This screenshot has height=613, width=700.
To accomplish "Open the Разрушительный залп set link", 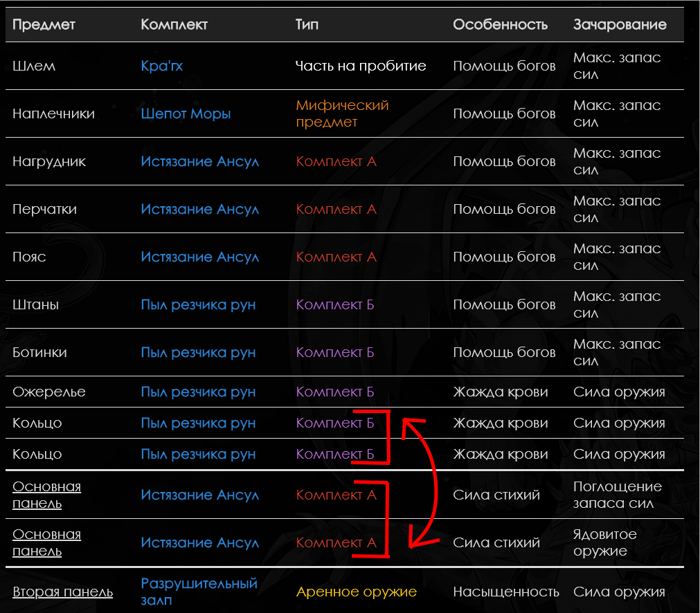I will 199,592.
